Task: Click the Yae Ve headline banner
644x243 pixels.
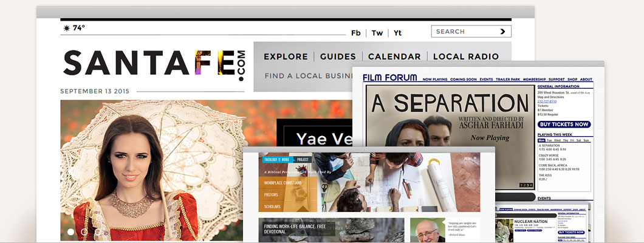Action: pos(315,133)
